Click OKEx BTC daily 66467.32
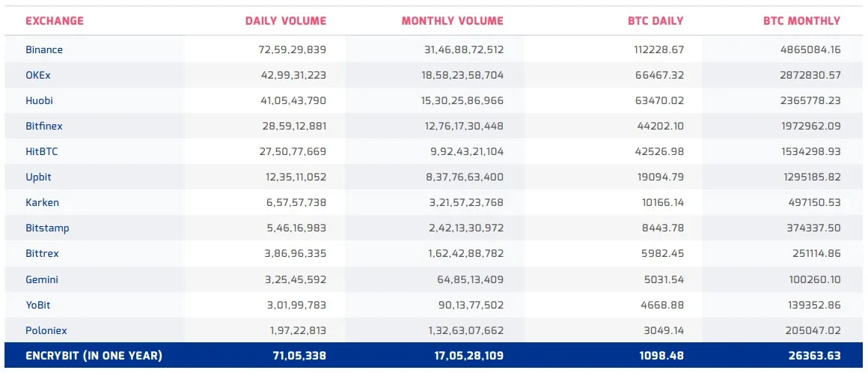Image resolution: width=868 pixels, height=373 pixels. click(660, 75)
